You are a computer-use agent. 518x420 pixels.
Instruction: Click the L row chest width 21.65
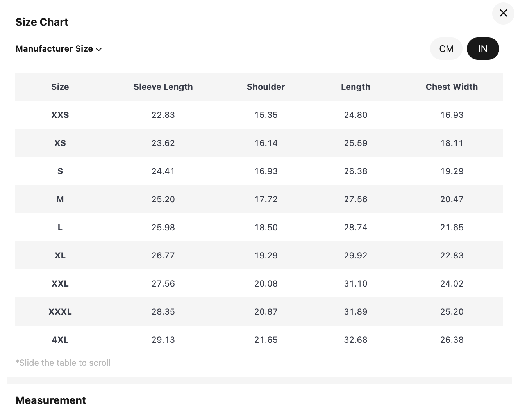coord(452,227)
